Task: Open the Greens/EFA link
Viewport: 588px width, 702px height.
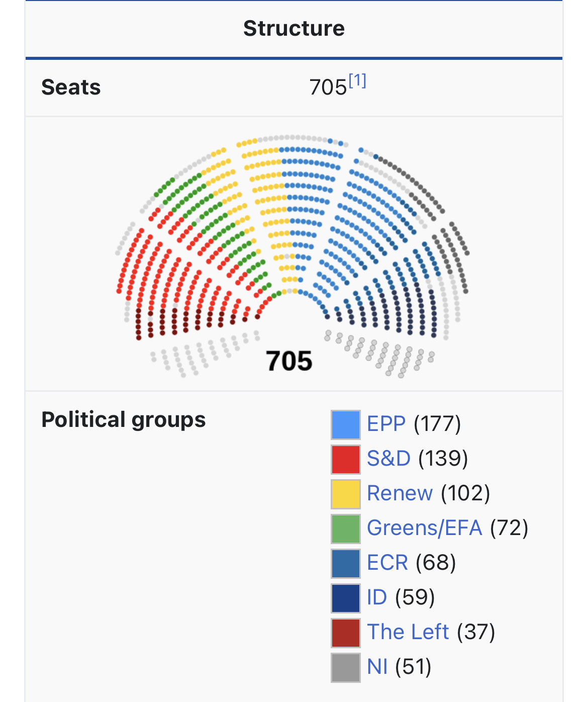Action: [424, 528]
